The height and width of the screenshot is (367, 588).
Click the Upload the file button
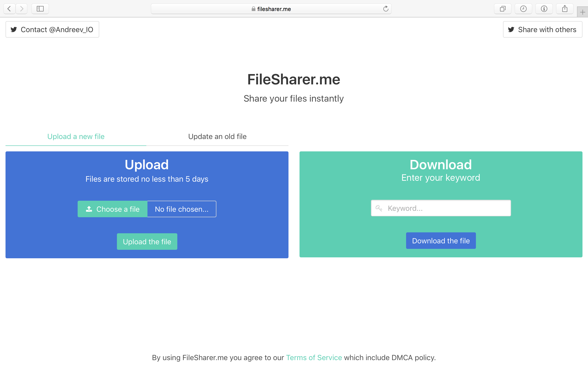pyautogui.click(x=147, y=242)
